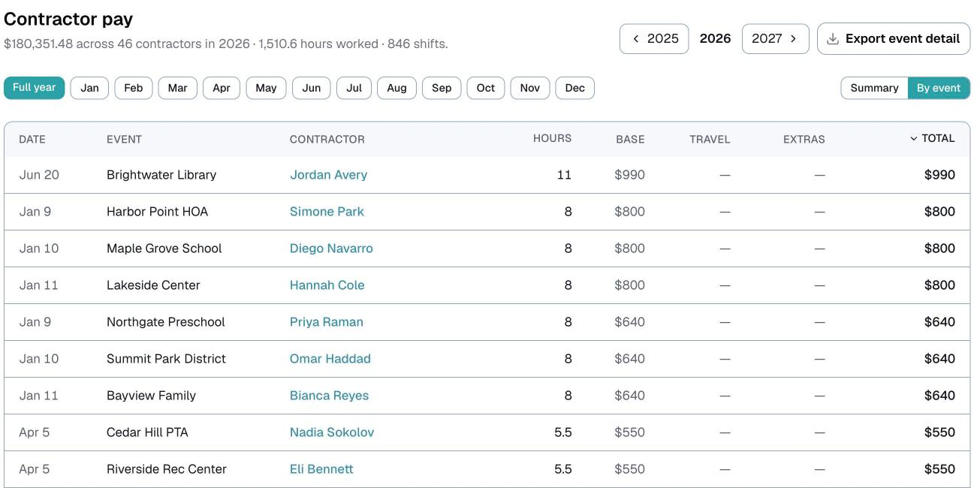Sort by the TRAVEL column header
The height and width of the screenshot is (488, 980).
click(710, 139)
